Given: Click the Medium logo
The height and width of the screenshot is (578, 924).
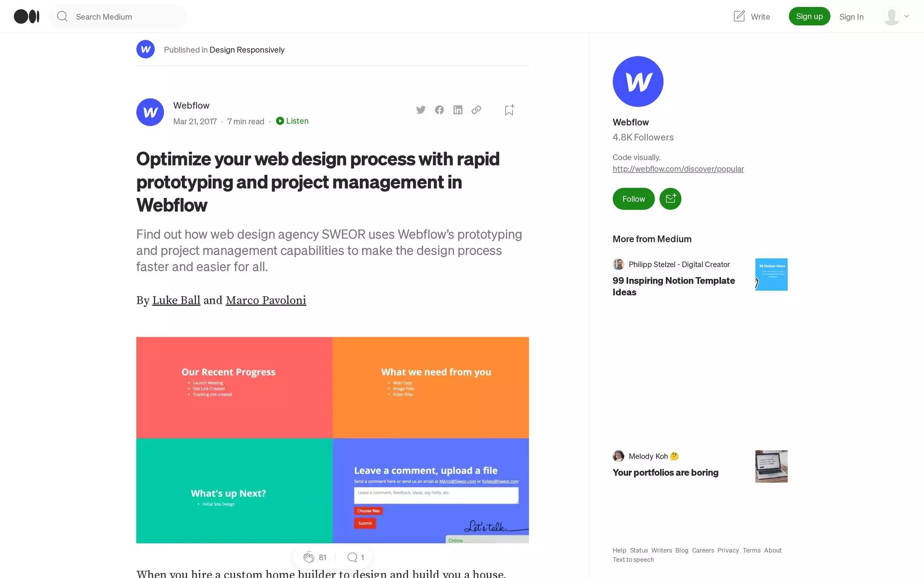Looking at the screenshot, I should [27, 16].
